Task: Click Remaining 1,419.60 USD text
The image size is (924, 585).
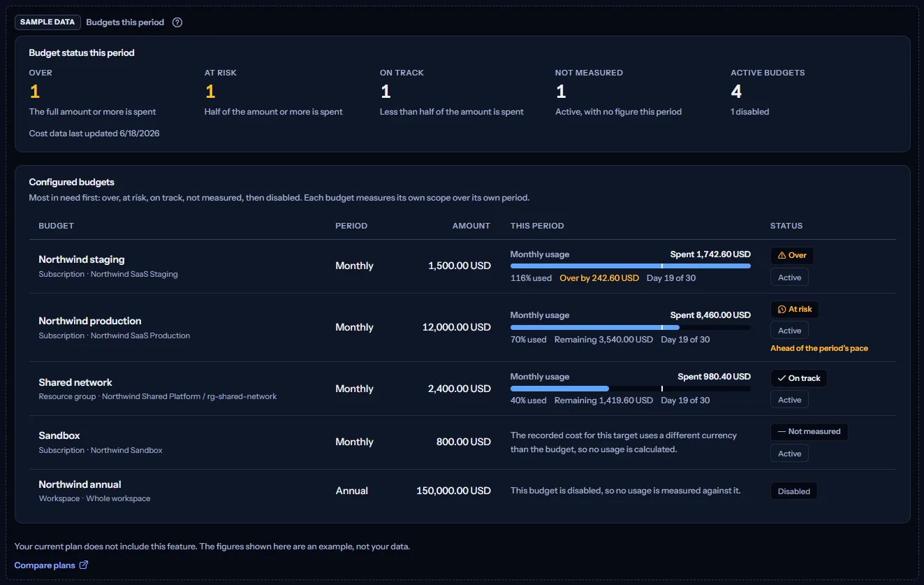Action: click(603, 400)
